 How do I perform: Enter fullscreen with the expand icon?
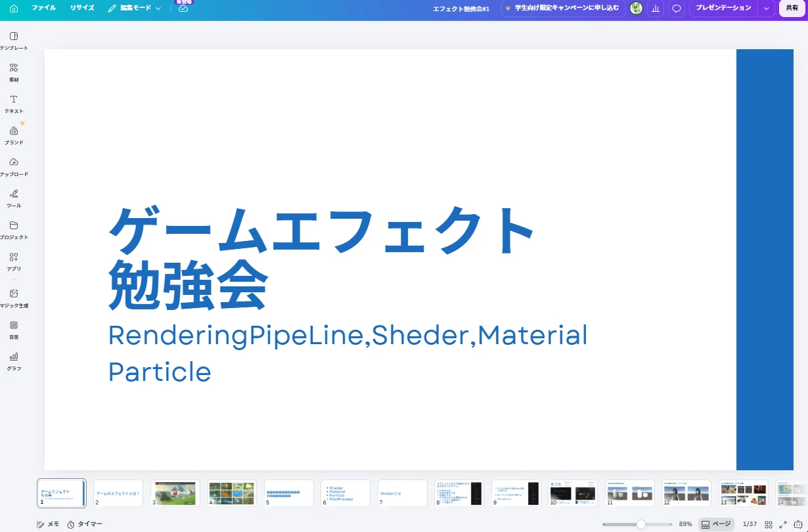tap(783, 524)
